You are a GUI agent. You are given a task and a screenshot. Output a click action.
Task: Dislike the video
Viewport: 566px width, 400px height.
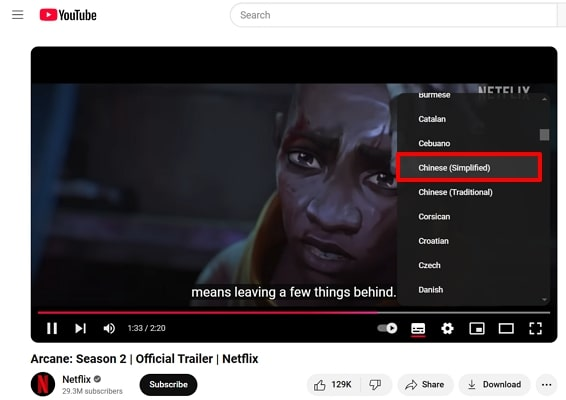pyautogui.click(x=375, y=384)
